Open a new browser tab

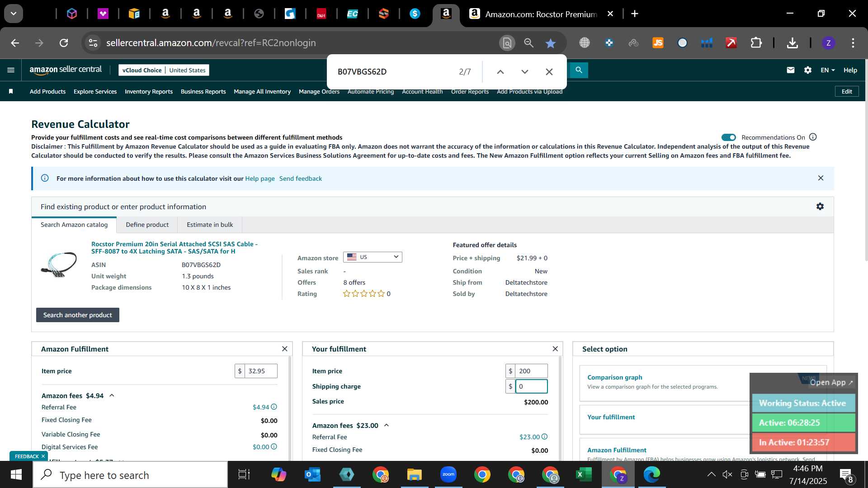point(635,14)
